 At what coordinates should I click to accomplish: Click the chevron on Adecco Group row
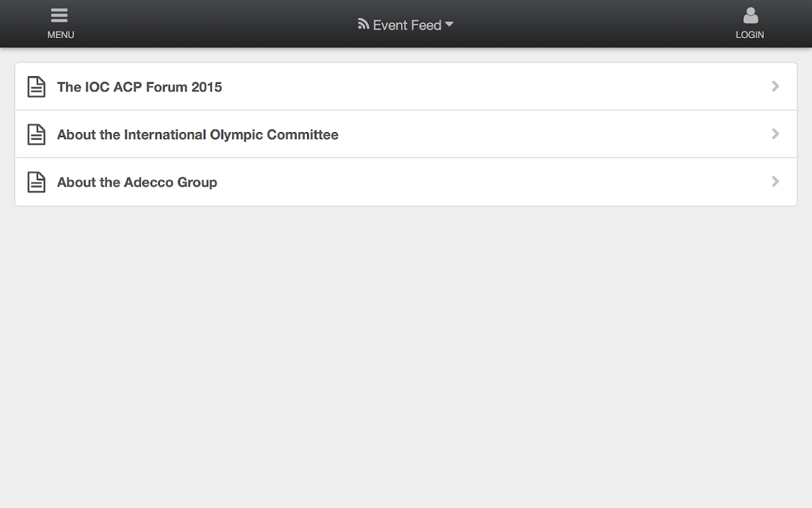click(x=775, y=182)
